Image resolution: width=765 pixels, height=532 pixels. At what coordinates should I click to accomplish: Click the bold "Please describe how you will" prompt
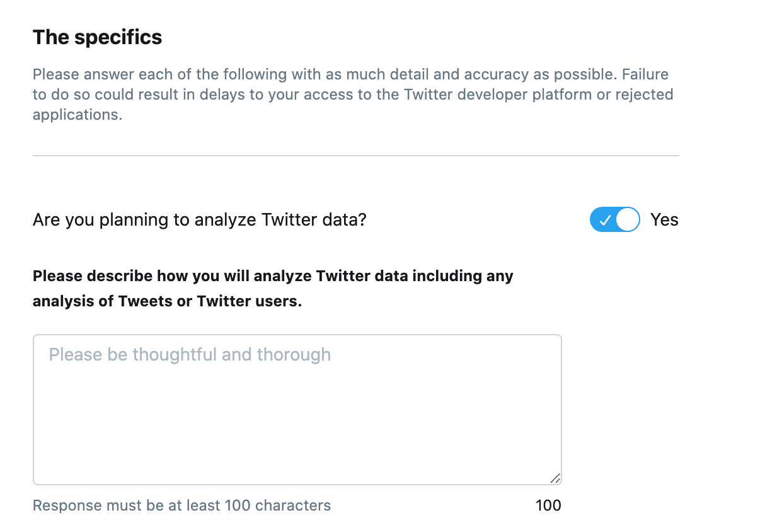pyautogui.click(x=273, y=276)
